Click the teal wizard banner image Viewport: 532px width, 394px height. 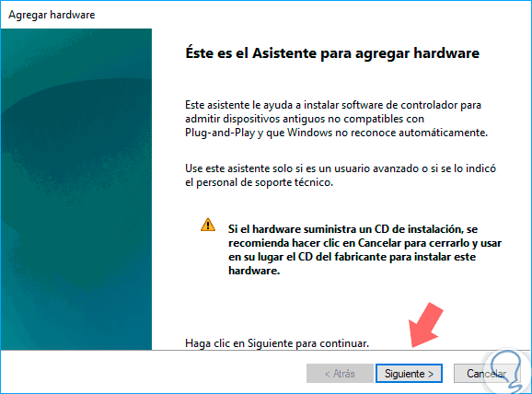click(x=76, y=189)
